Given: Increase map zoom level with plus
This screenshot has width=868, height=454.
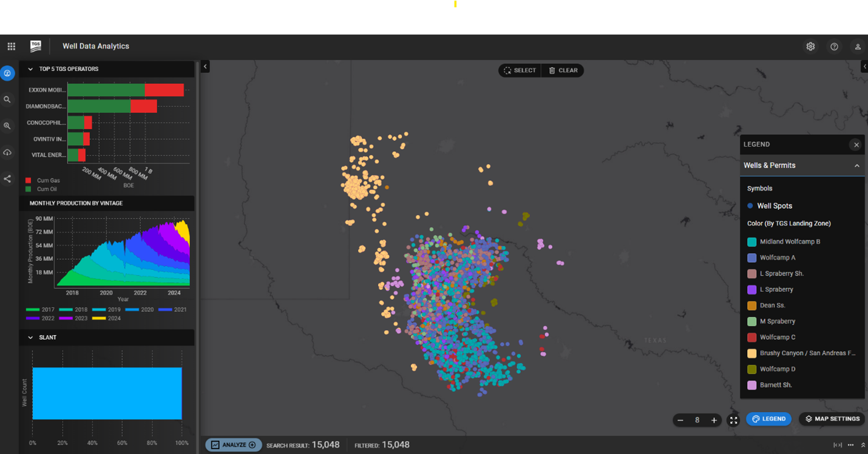Looking at the screenshot, I should 714,420.
